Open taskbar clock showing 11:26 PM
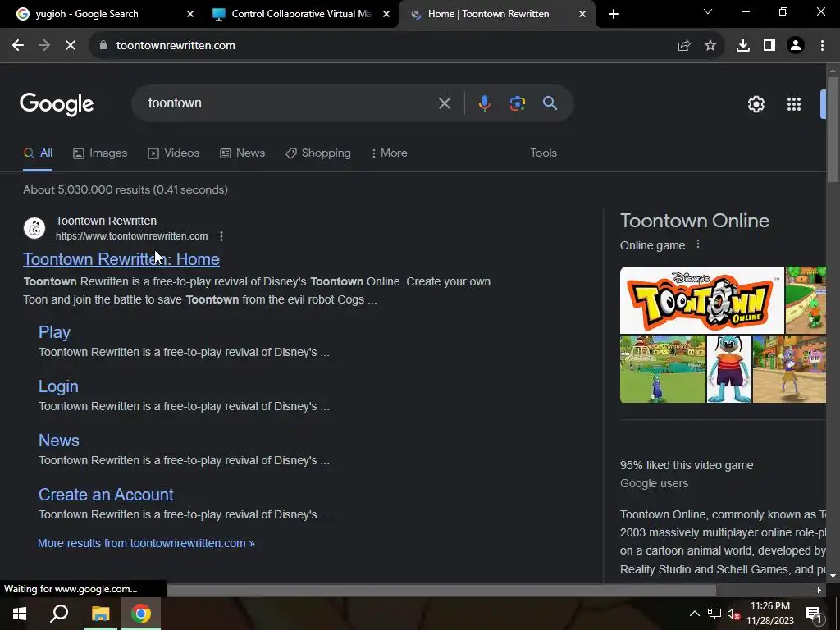840x630 pixels. (770, 614)
